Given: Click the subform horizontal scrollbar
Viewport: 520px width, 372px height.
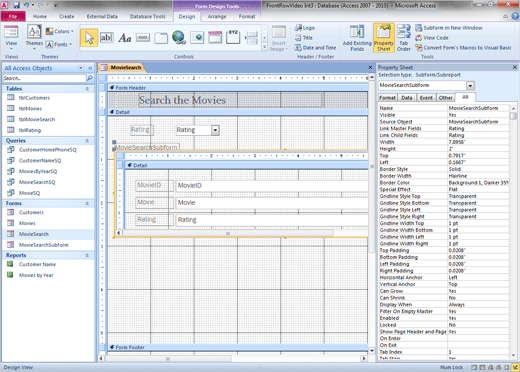Looking at the screenshot, I should pyautogui.click(x=228, y=233).
